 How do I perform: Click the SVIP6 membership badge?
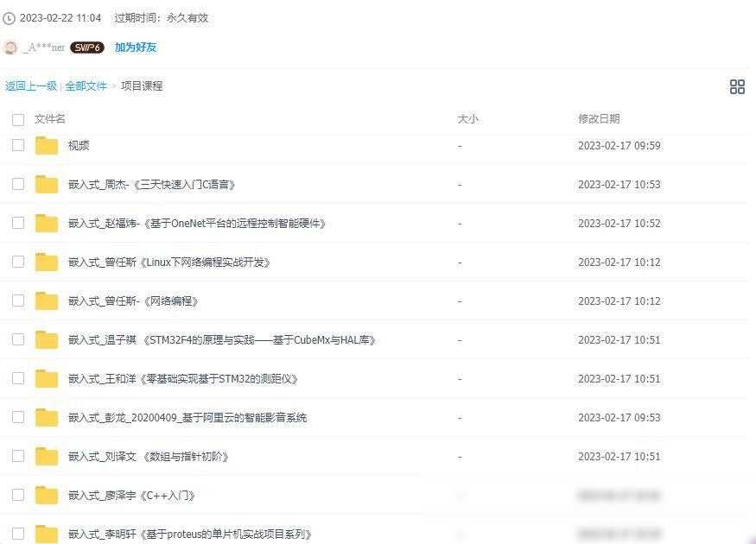click(x=86, y=47)
